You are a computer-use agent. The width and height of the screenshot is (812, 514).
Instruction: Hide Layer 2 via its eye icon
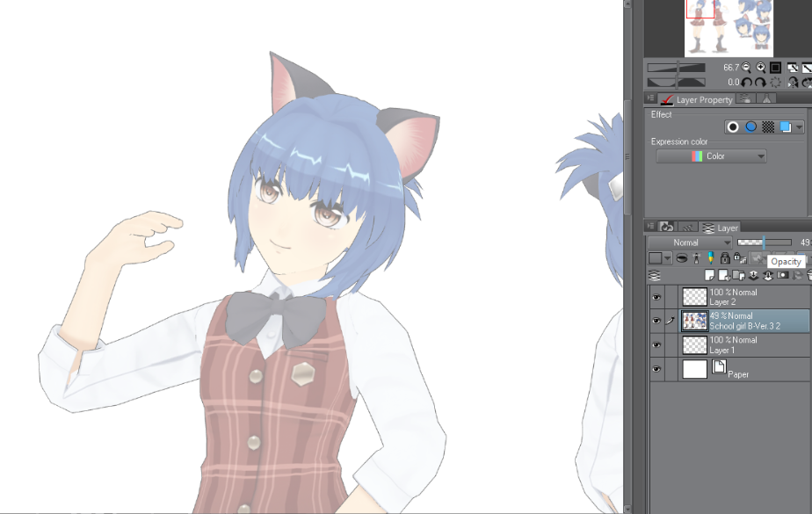pos(656,297)
